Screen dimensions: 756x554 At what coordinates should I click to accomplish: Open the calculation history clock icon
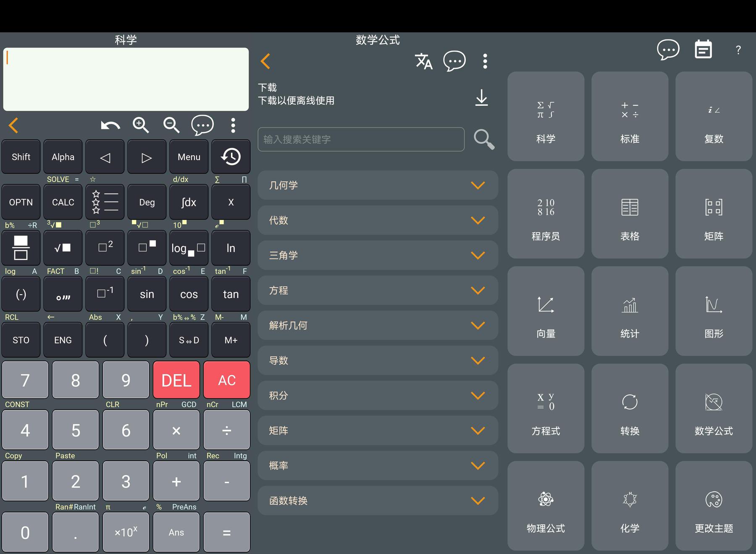tap(231, 157)
